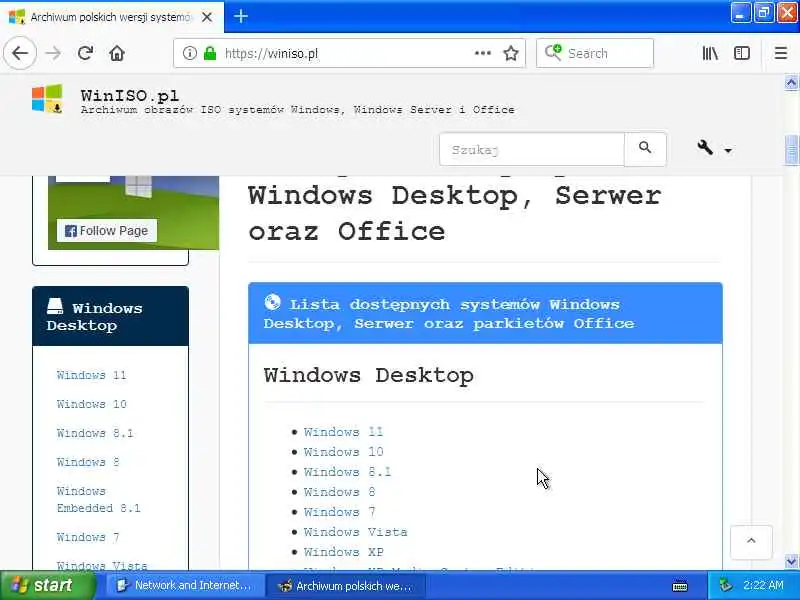Focus the Firefox Search box
Screen dimensions: 800x600
[595, 53]
